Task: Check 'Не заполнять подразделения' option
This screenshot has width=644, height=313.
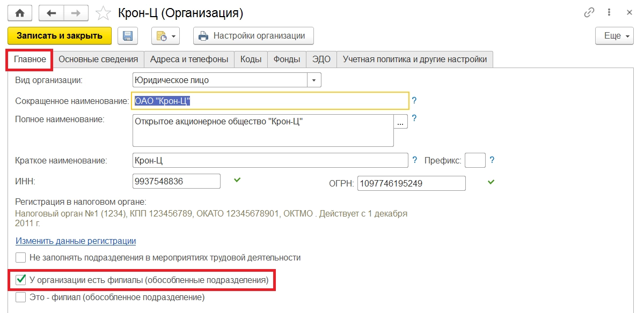Action: (x=21, y=257)
